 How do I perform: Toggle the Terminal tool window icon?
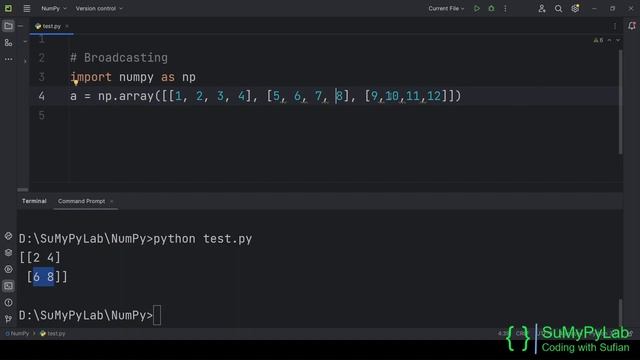8,286
